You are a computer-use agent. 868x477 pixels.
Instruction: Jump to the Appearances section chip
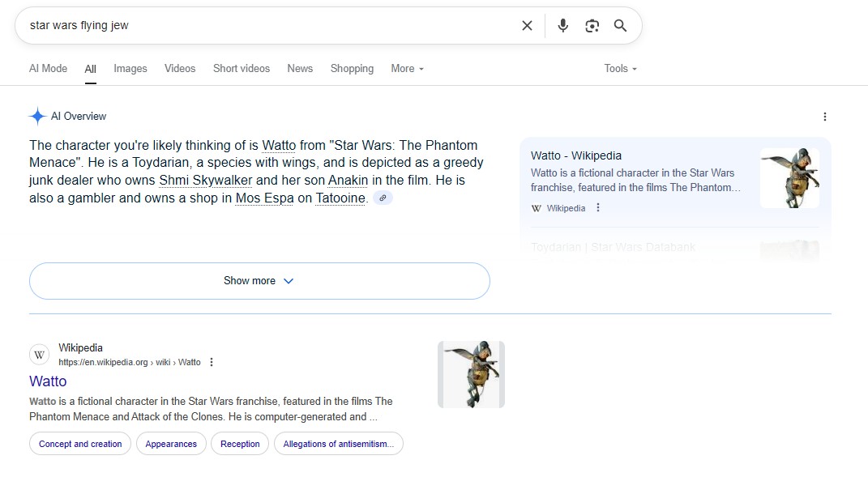click(x=171, y=444)
